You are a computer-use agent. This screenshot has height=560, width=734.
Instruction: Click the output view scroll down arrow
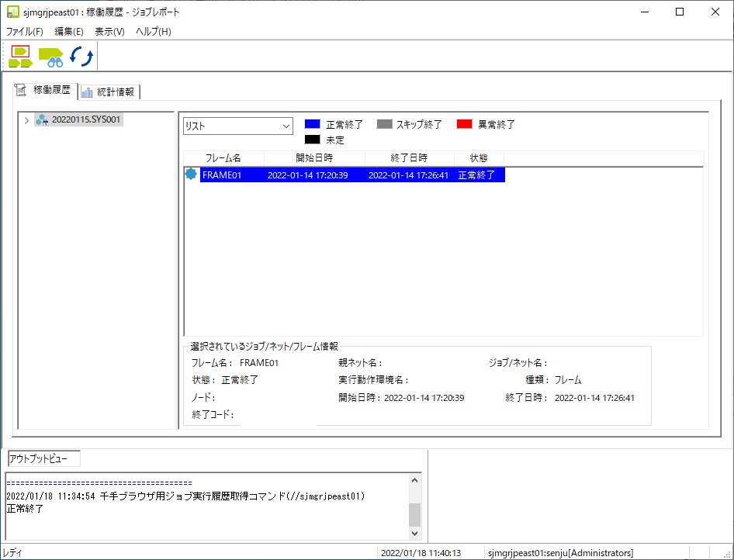pyautogui.click(x=415, y=533)
